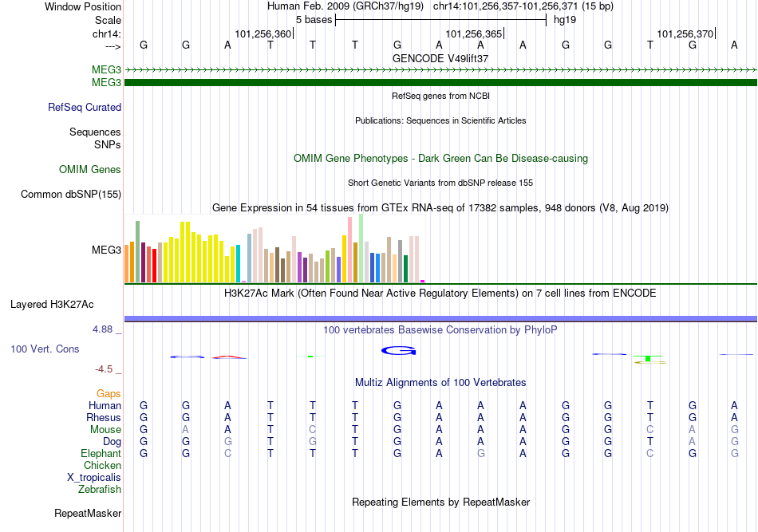Screen dimensions: 758x532
Task: Click the 101,256,360 coordinate marker
Action: coord(263,33)
